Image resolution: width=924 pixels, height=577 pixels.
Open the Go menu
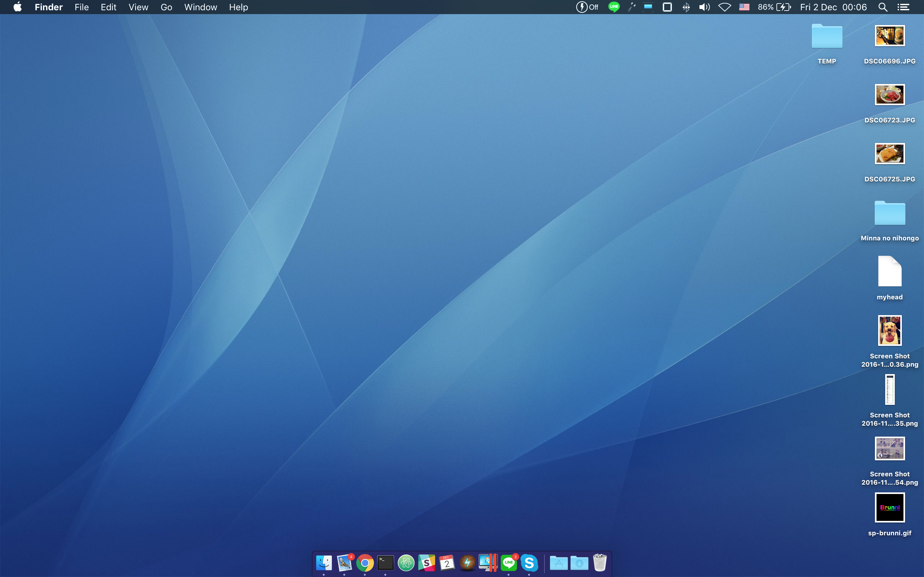pyautogui.click(x=166, y=7)
